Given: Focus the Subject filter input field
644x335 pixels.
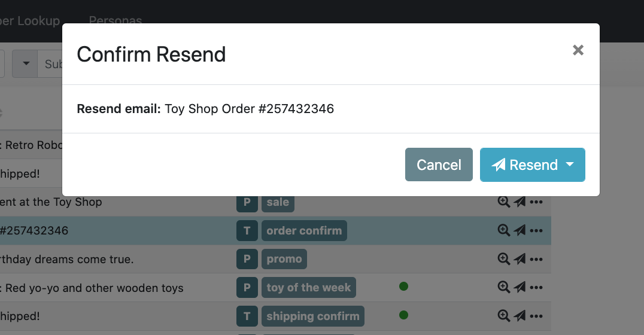Looking at the screenshot, I should click(53, 63).
